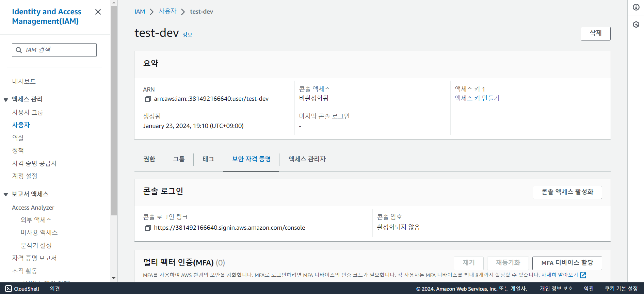Open 역할 in the sidebar
644x294 pixels.
[18, 138]
